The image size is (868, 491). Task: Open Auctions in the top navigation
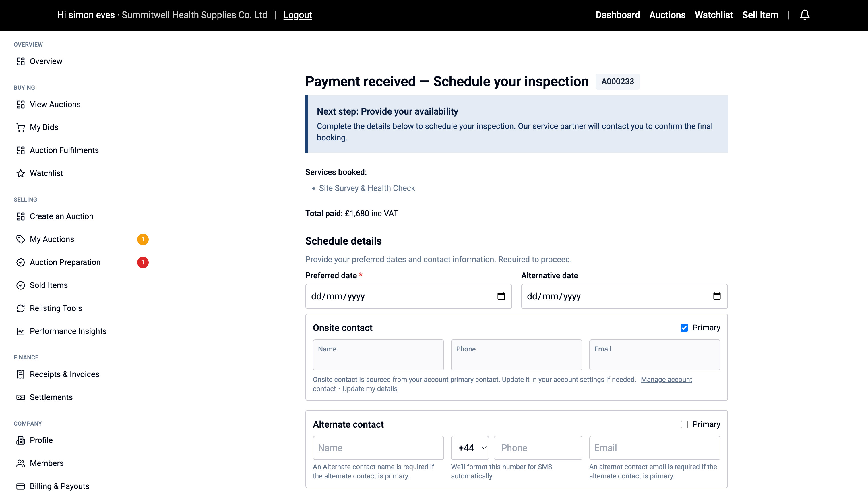667,15
